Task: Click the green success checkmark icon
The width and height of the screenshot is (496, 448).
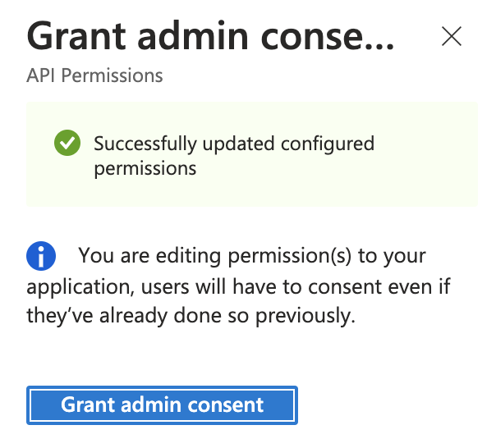Action: tap(67, 143)
